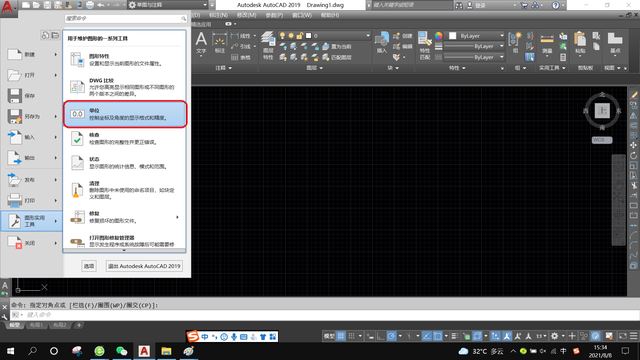Click the 打开 (Open) folder icon
Screen dimensions: 640x360
pyautogui.click(x=14, y=75)
